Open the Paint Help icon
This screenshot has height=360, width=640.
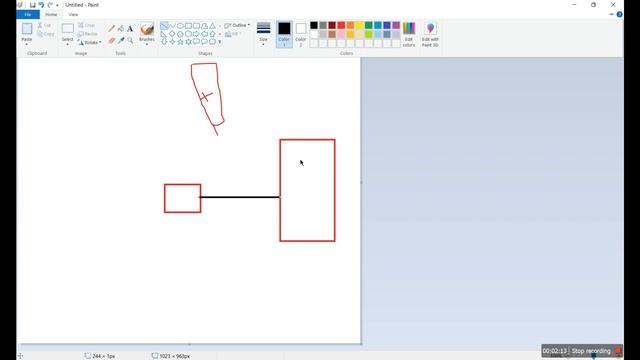pyautogui.click(x=620, y=14)
